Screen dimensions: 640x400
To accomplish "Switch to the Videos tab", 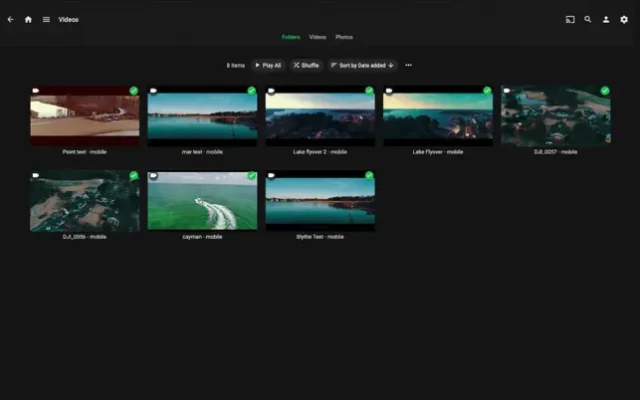I will tap(317, 37).
